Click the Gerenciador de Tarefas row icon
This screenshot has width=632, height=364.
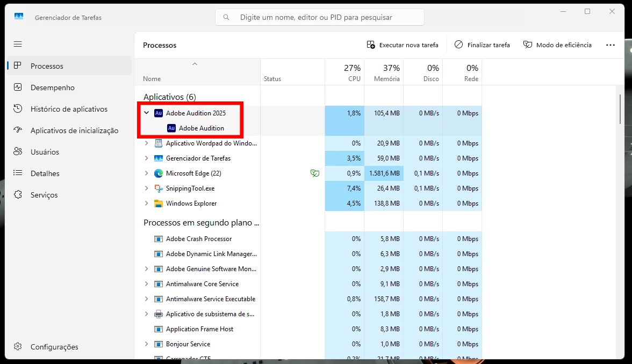159,158
